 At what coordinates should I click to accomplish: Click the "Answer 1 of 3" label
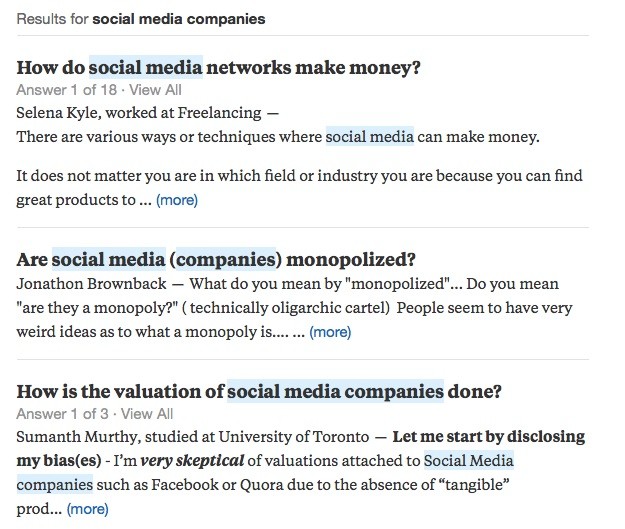point(53,413)
